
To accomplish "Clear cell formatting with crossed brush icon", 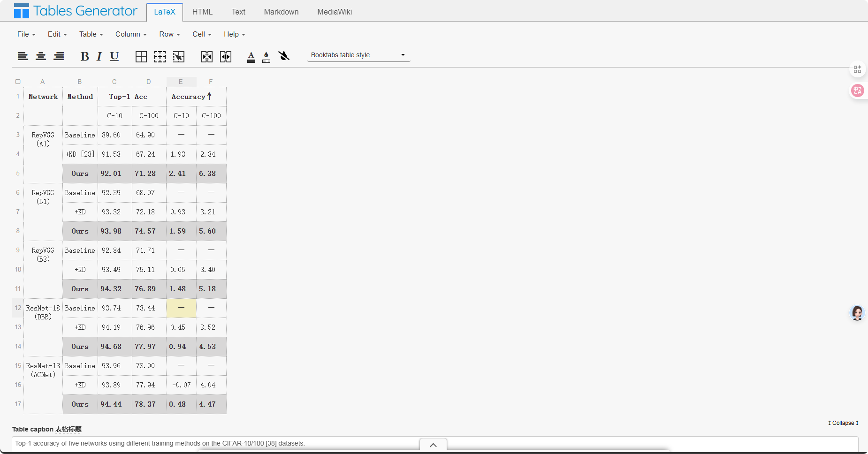I will [x=284, y=56].
